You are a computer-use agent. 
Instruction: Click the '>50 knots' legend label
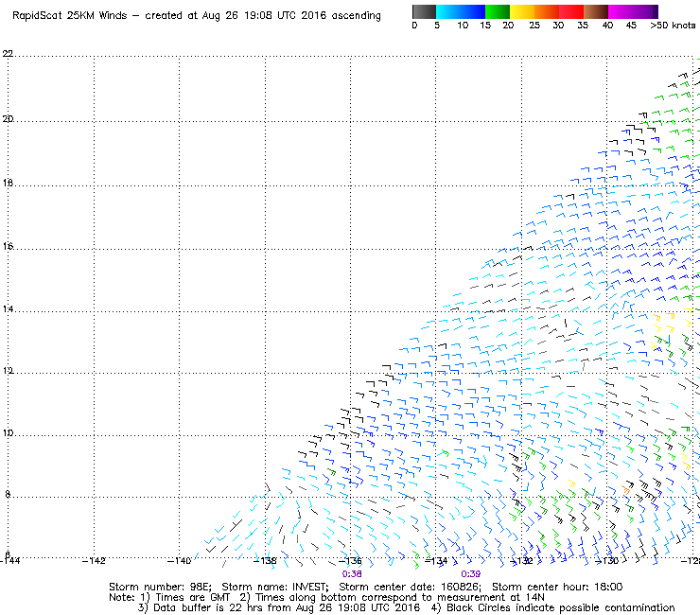pos(673,25)
